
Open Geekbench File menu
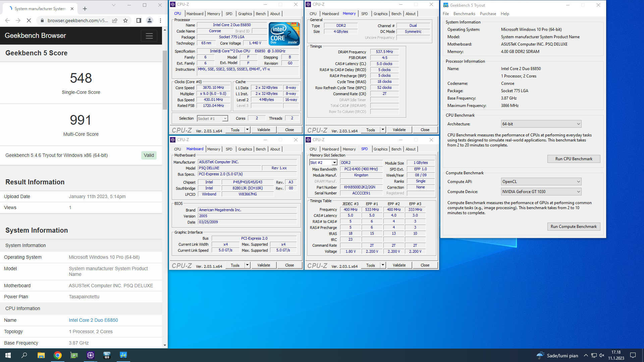coord(446,14)
